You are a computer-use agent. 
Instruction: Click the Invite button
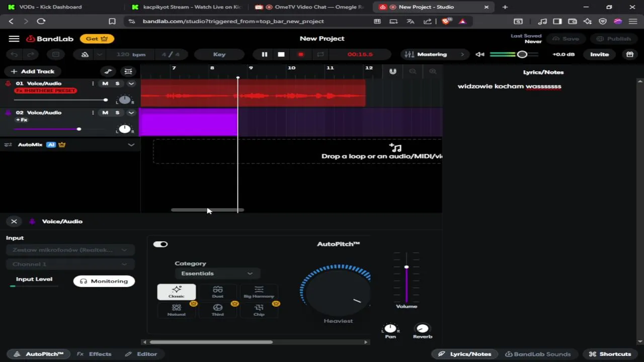click(x=599, y=54)
